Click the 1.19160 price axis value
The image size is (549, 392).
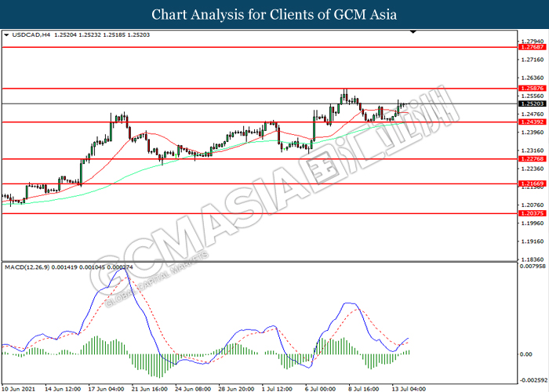click(533, 241)
